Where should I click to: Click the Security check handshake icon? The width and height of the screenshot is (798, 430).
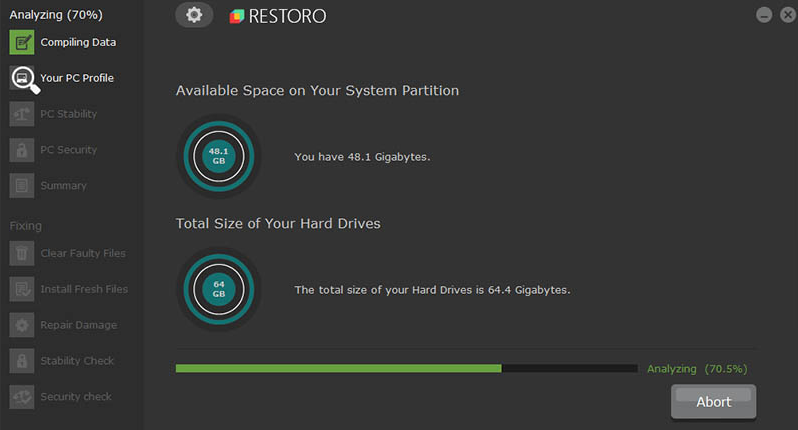[x=22, y=397]
